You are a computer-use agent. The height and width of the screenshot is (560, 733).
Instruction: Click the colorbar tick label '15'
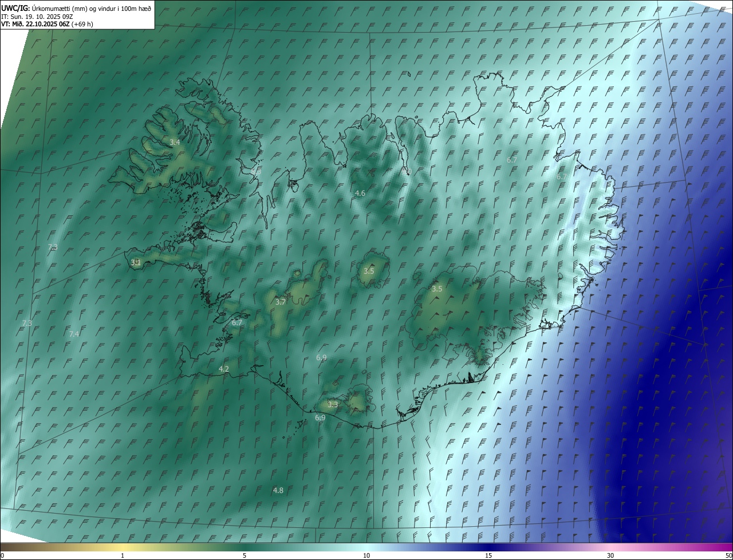[488, 555]
